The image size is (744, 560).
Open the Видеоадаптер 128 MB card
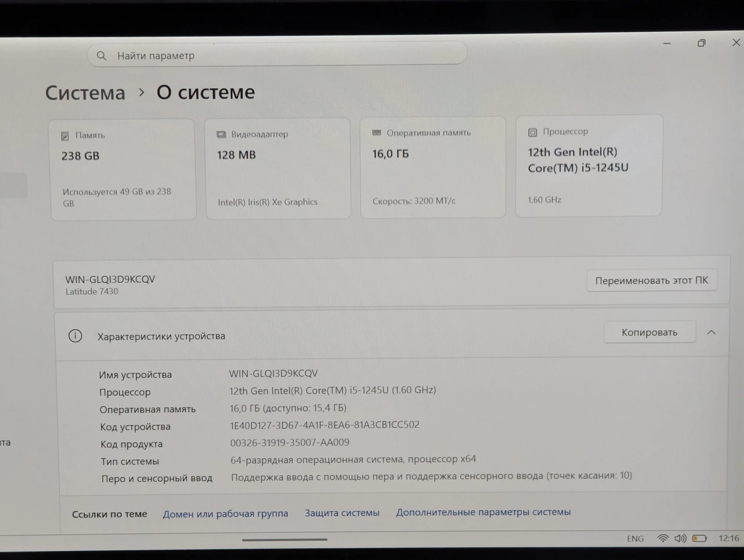pyautogui.click(x=278, y=168)
